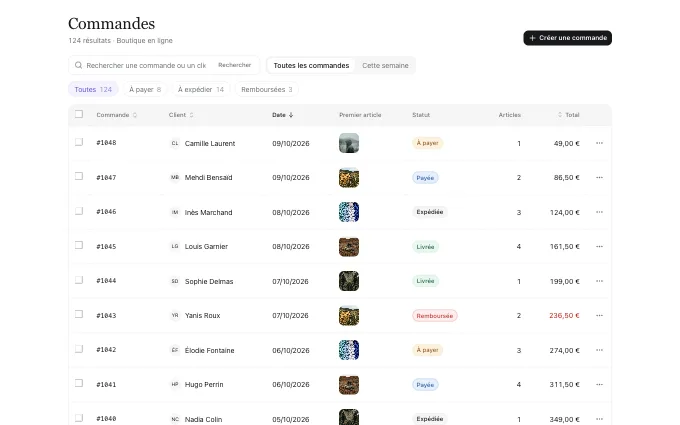Sort table by Client column

[x=181, y=115]
